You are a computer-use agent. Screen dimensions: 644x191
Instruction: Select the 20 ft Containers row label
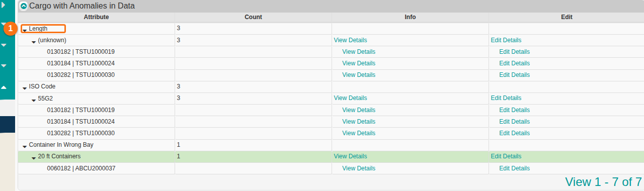tap(59, 156)
